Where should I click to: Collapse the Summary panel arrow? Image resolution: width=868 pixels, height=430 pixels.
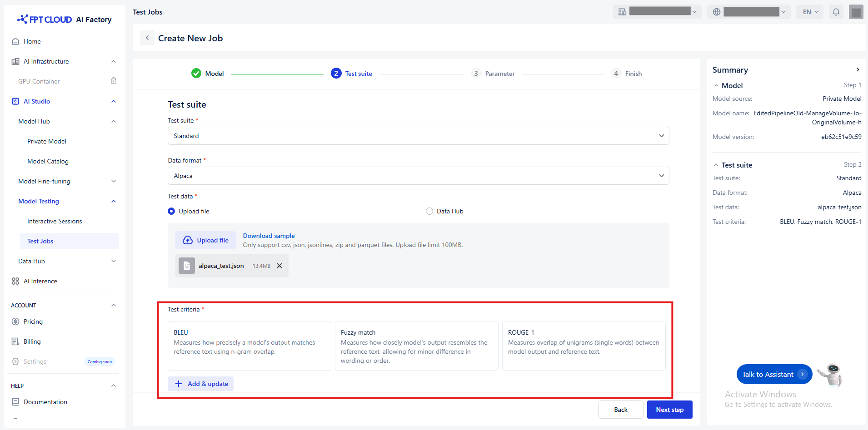point(858,69)
